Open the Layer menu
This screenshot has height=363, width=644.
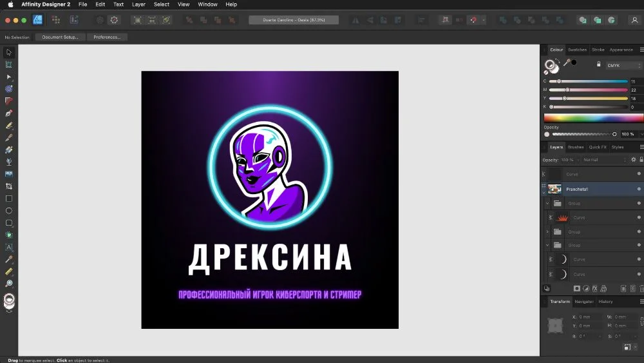[138, 5]
